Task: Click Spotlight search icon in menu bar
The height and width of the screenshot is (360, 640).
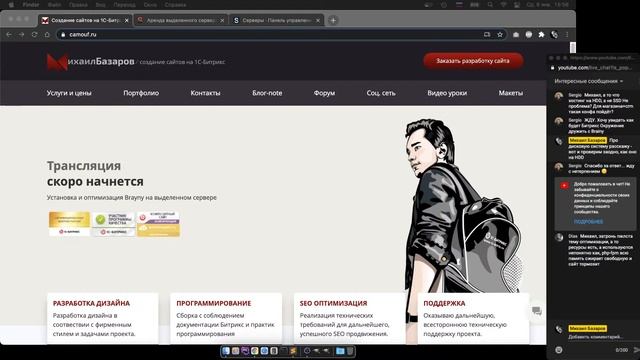Action: (490, 5)
